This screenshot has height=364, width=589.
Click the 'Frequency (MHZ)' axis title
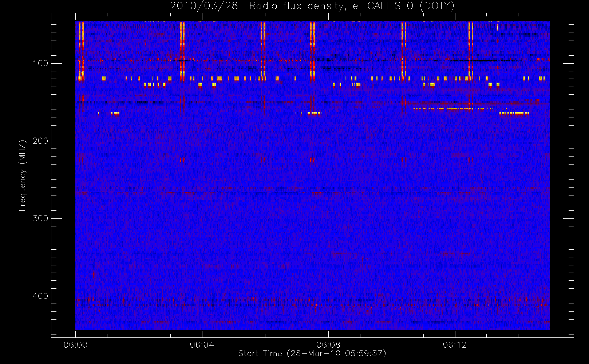[23, 175]
